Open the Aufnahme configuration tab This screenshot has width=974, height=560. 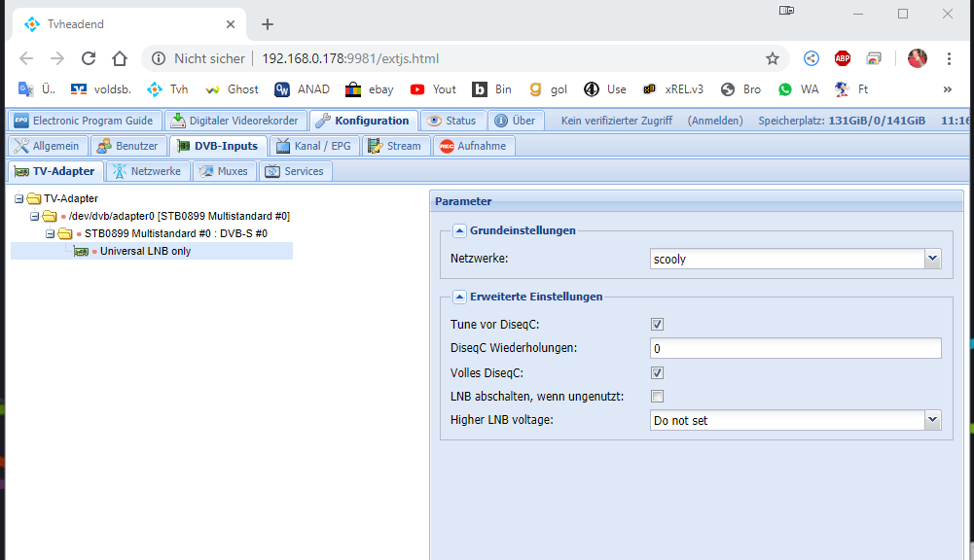474,146
